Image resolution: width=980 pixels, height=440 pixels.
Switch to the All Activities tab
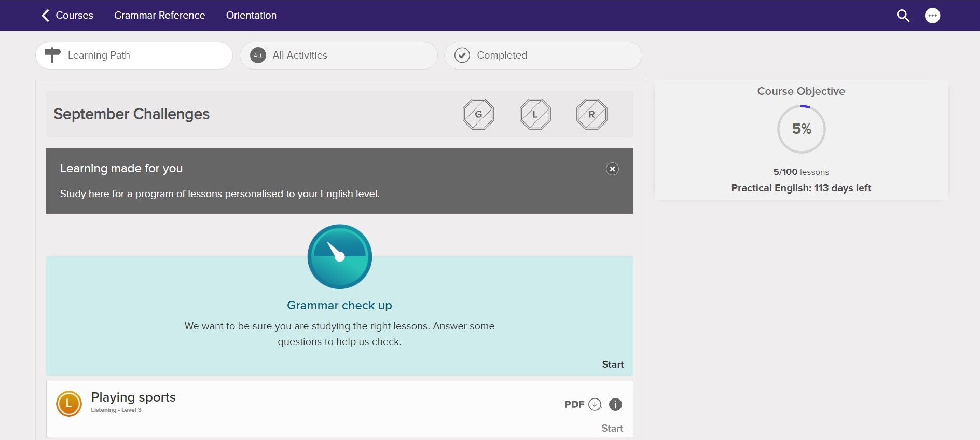pos(338,56)
